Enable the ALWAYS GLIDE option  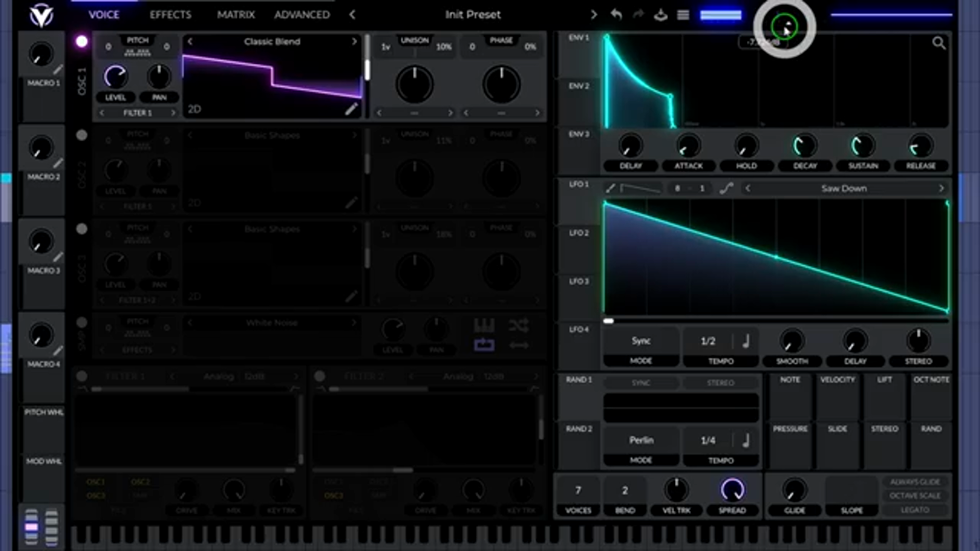[x=915, y=482]
